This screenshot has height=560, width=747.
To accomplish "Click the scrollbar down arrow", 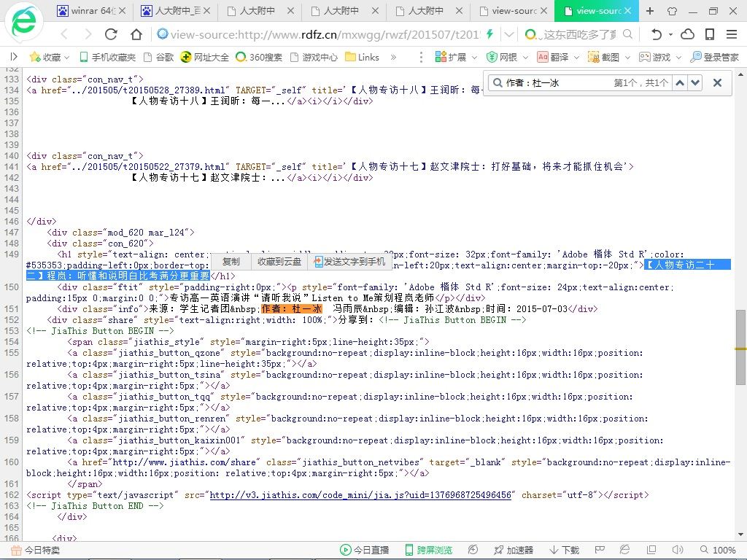I will click(x=740, y=534).
